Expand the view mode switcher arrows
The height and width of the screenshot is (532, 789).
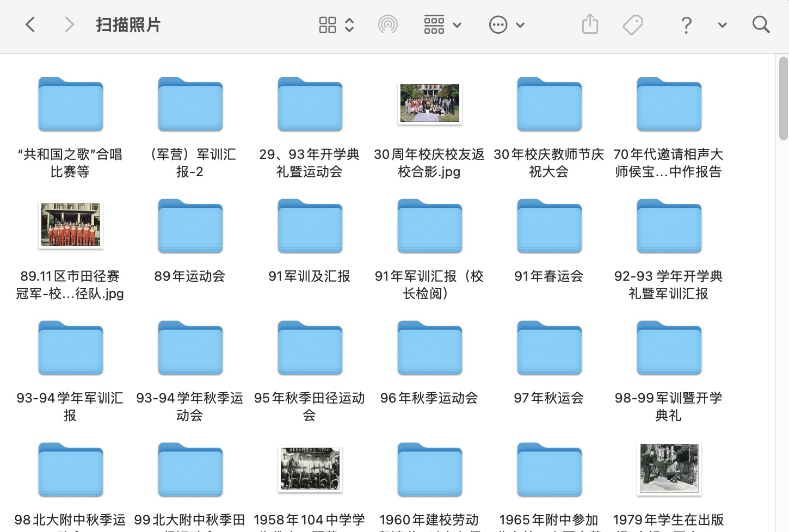point(349,24)
